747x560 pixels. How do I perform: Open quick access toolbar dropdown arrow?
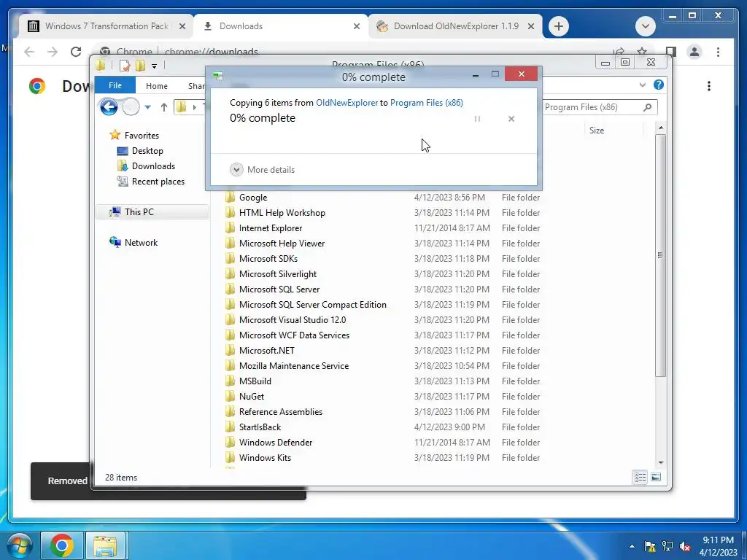(x=155, y=66)
